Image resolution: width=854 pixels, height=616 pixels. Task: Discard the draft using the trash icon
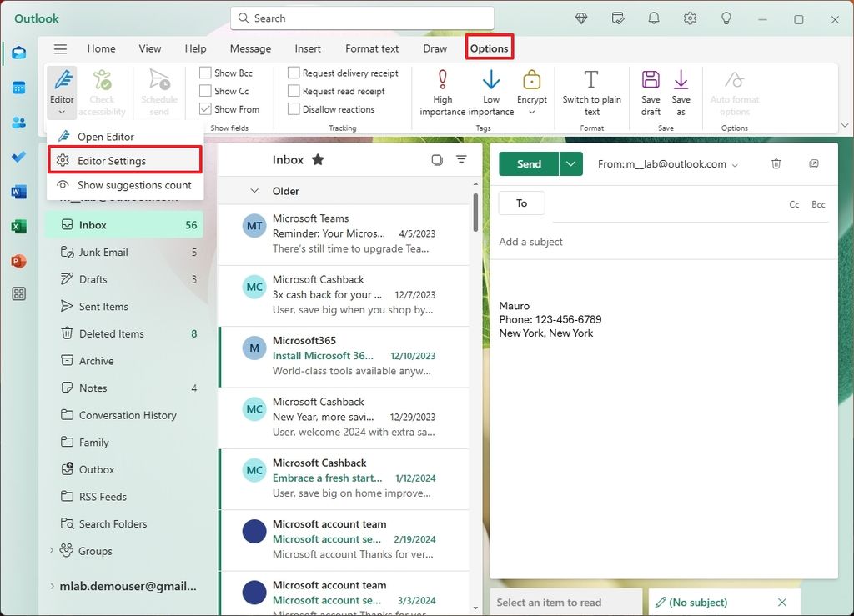click(776, 164)
